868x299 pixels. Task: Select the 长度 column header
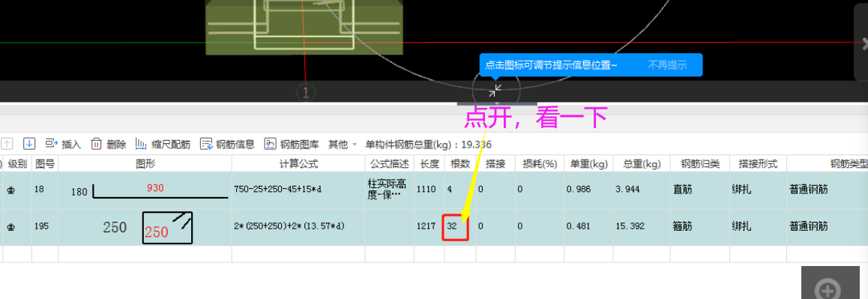click(429, 163)
